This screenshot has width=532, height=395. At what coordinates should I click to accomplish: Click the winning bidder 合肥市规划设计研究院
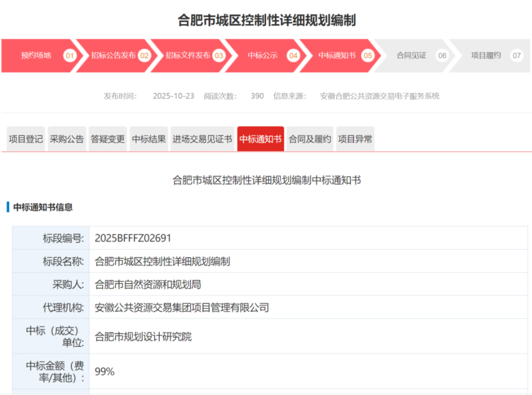143,337
